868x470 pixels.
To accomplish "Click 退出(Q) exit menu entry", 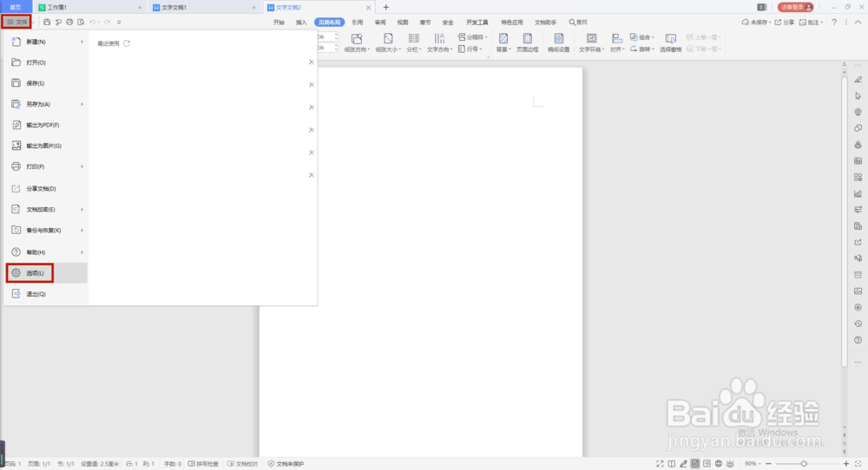I will tap(47, 294).
